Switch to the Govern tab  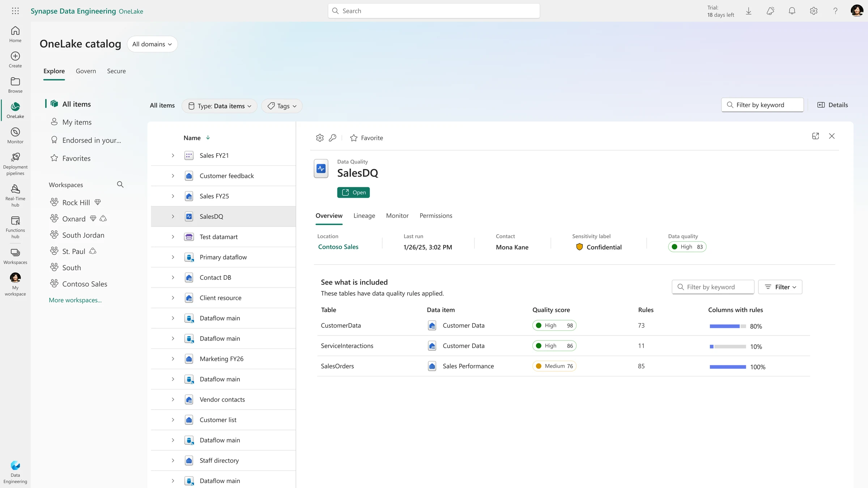86,71
